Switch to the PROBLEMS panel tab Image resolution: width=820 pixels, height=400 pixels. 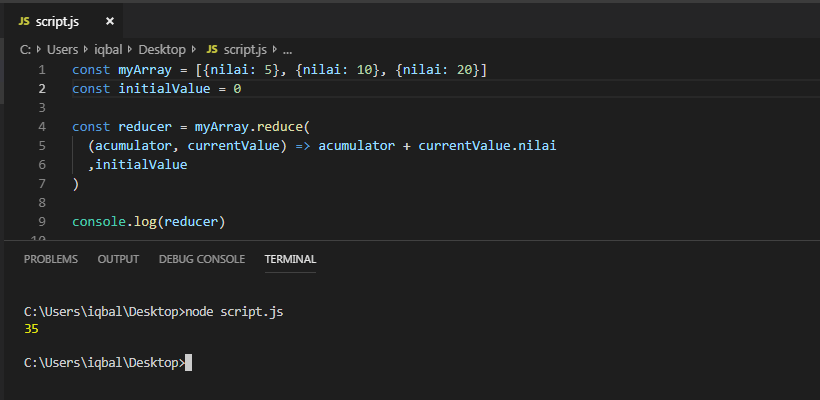coord(51,259)
